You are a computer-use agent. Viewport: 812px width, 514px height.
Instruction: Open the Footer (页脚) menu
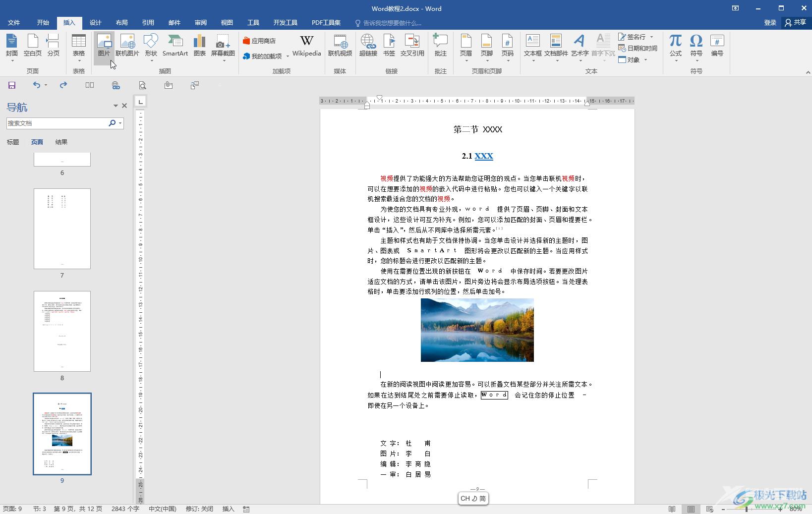click(x=486, y=48)
